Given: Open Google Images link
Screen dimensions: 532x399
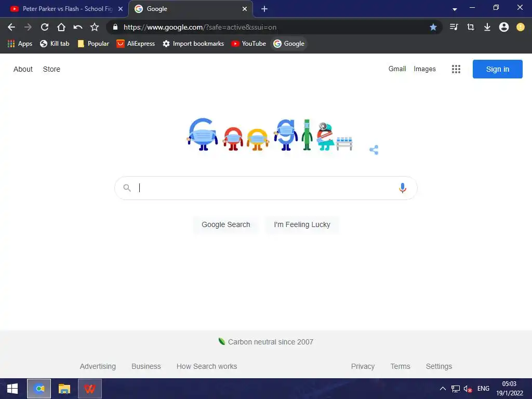Looking at the screenshot, I should [x=424, y=69].
